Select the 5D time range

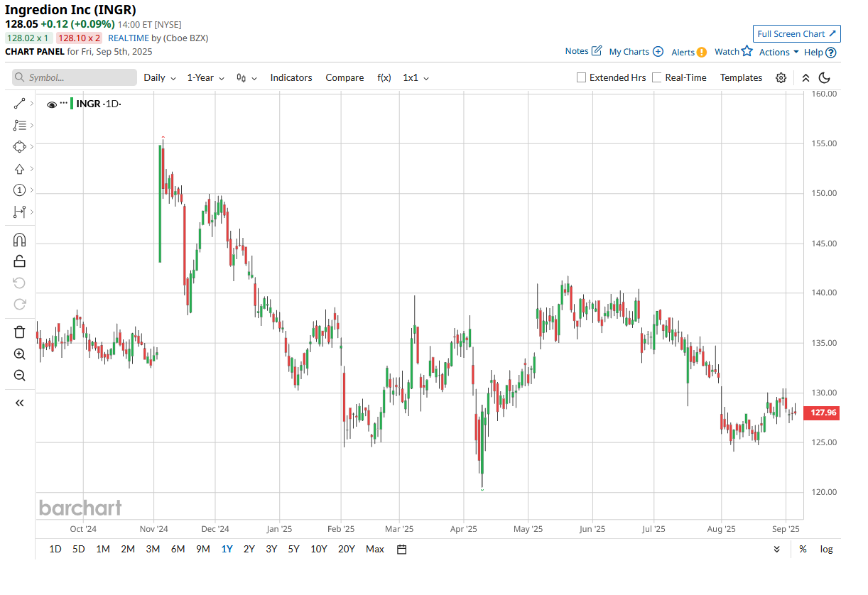(x=78, y=549)
